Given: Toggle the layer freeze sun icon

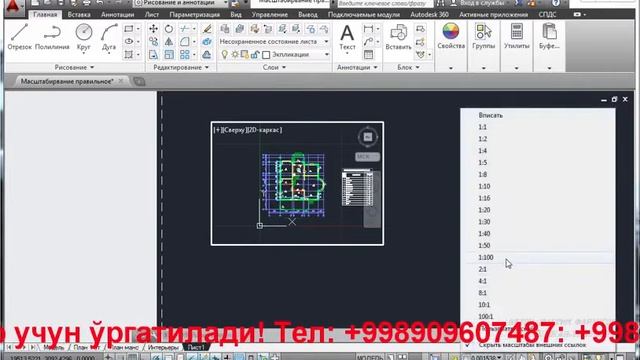Looking at the screenshot, I should pyautogui.click(x=235, y=54).
